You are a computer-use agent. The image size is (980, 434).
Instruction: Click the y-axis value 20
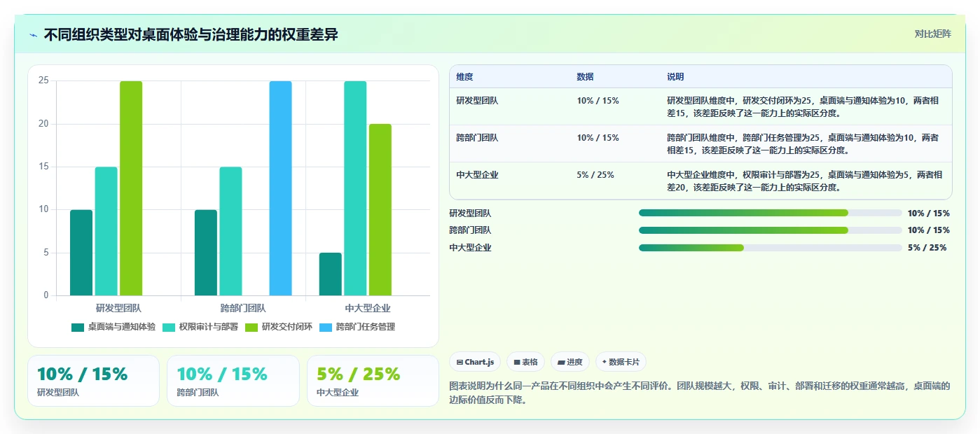tap(43, 124)
